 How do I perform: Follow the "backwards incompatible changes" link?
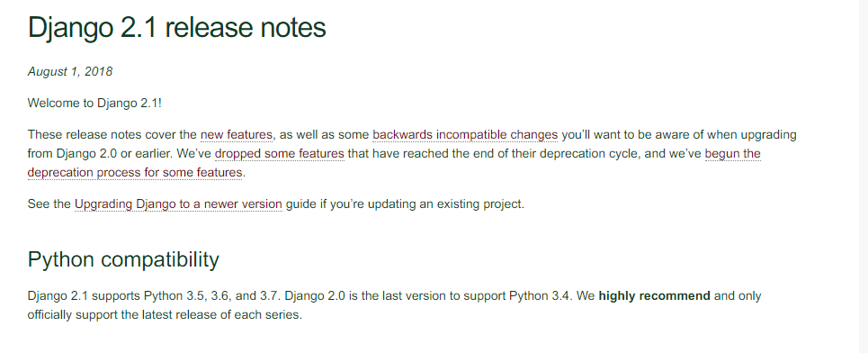click(465, 135)
